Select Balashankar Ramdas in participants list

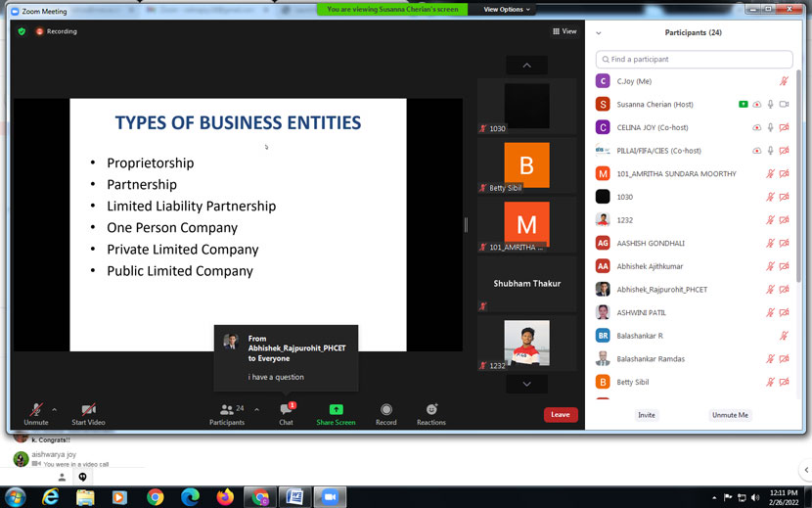(x=693, y=358)
